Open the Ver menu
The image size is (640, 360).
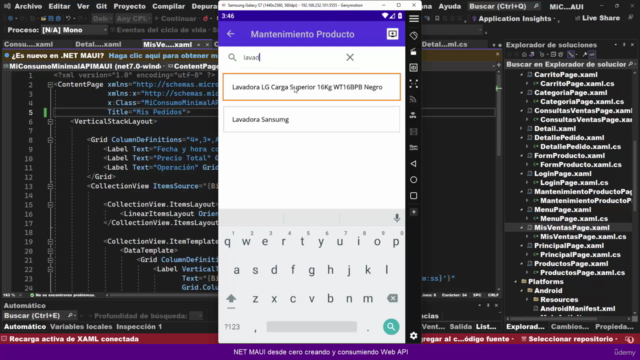pos(83,6)
